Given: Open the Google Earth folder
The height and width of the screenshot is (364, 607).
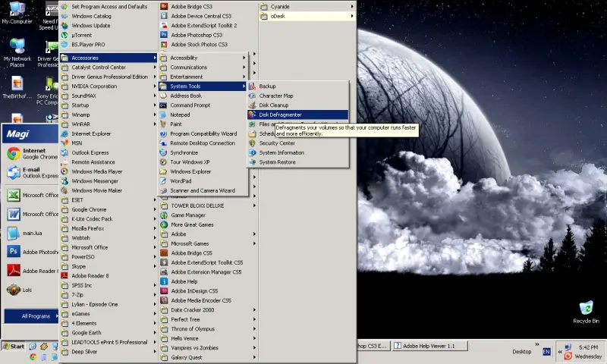Looking at the screenshot, I should tap(109, 333).
